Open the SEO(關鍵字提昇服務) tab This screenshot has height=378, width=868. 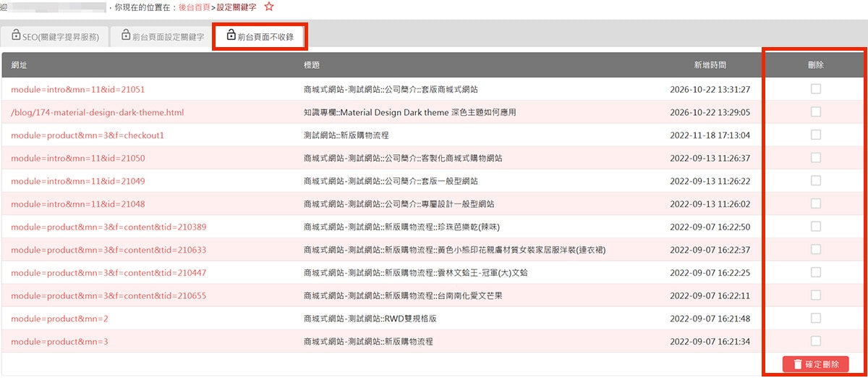pyautogui.click(x=56, y=36)
